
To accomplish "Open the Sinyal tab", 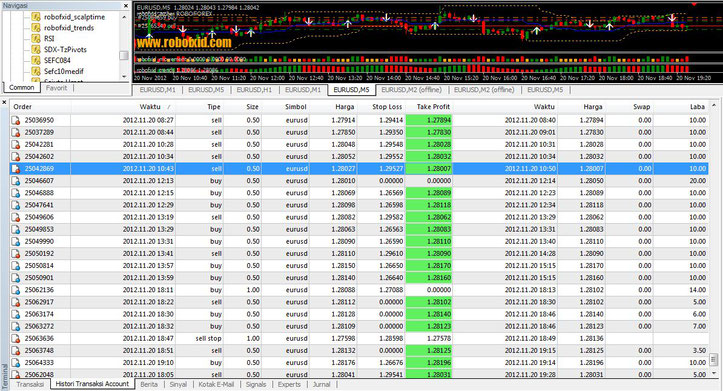I will tap(178, 384).
